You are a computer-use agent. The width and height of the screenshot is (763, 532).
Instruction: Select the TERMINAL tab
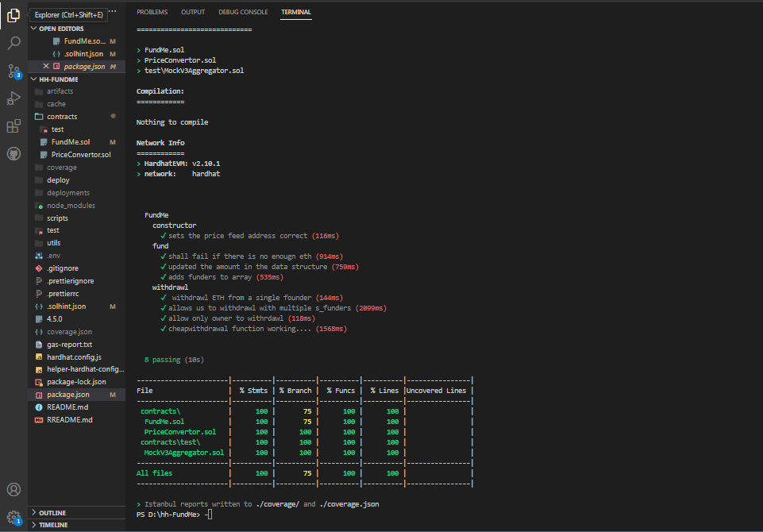click(296, 12)
